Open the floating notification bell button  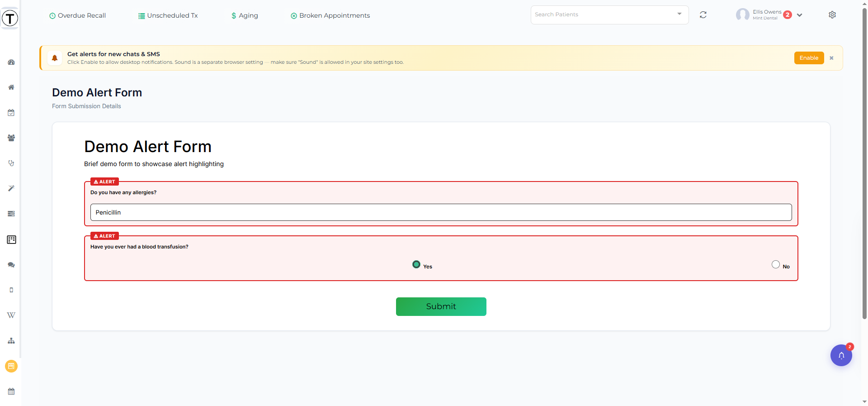pyautogui.click(x=841, y=355)
